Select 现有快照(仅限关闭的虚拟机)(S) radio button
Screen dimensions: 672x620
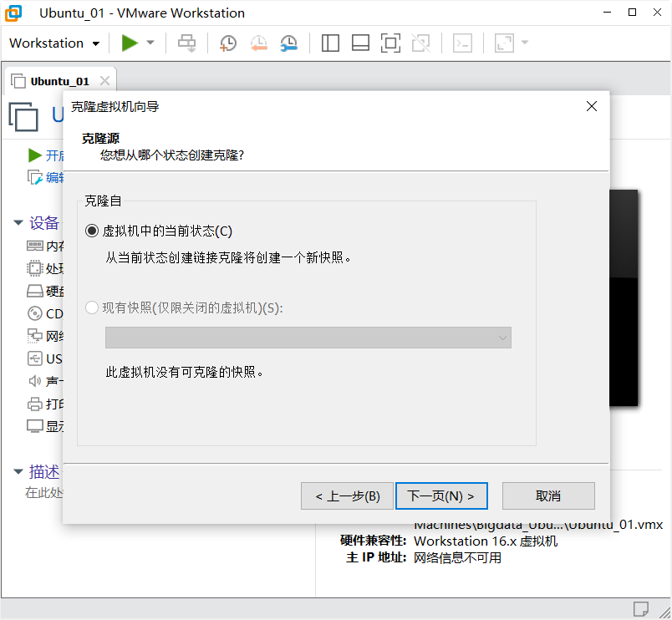pyautogui.click(x=92, y=307)
